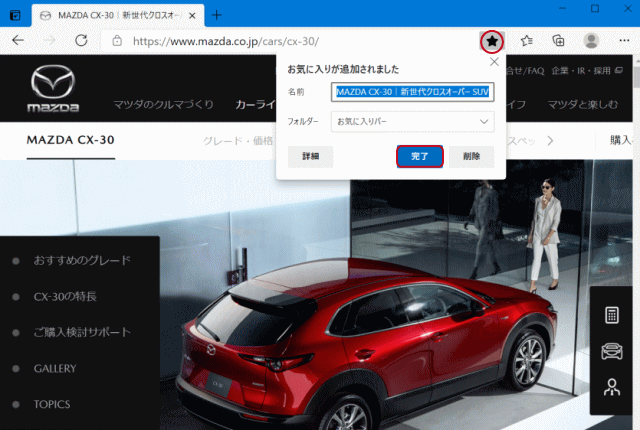
Task: Click the person icon on right sidebar
Action: pos(611,387)
